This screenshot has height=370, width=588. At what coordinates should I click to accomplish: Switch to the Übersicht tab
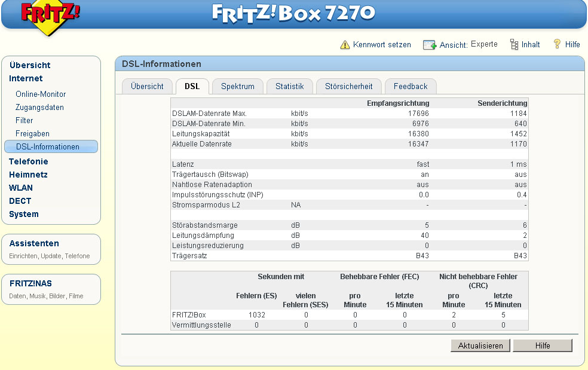(x=147, y=86)
